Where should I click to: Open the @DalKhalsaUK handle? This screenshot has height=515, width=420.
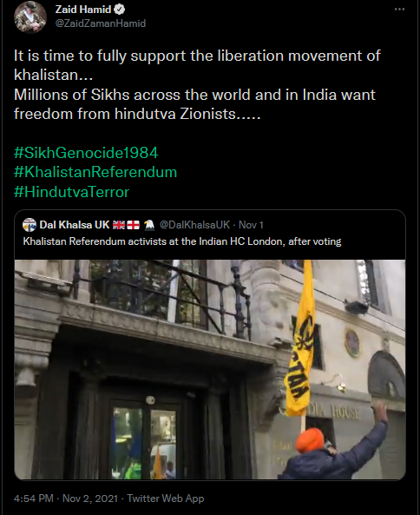194,225
